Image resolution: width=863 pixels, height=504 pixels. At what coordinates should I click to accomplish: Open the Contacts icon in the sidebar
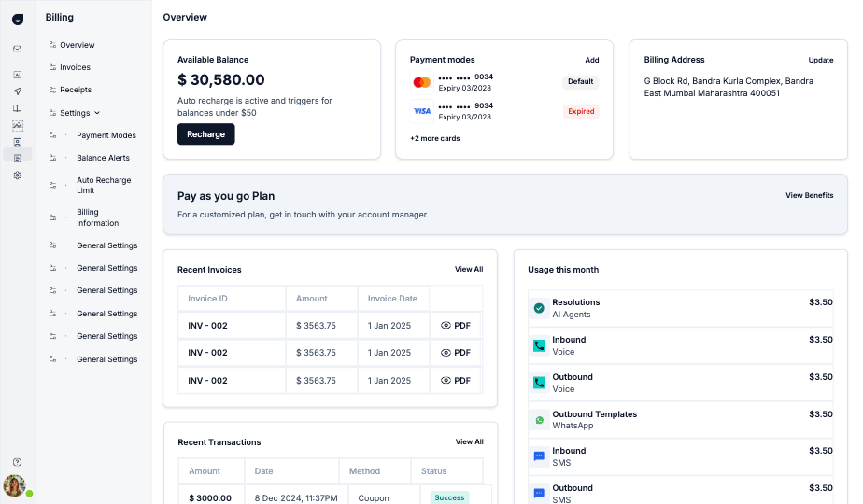pos(18,142)
